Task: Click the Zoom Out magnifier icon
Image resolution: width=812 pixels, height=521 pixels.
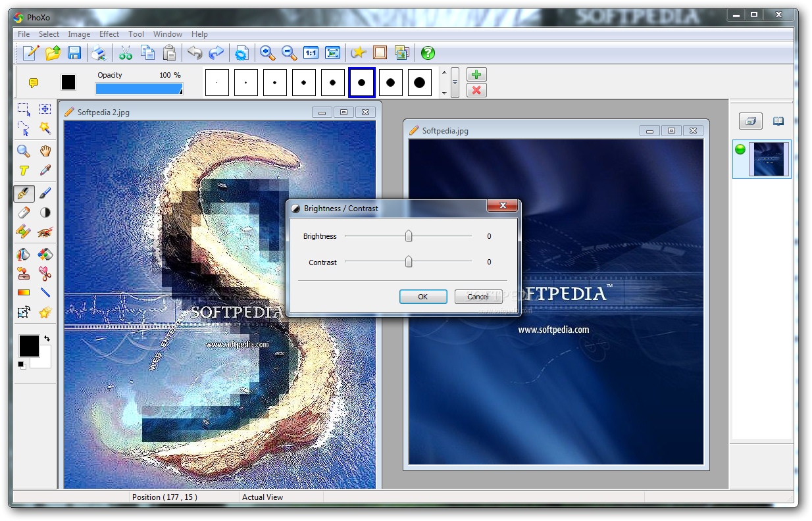Action: pyautogui.click(x=289, y=53)
